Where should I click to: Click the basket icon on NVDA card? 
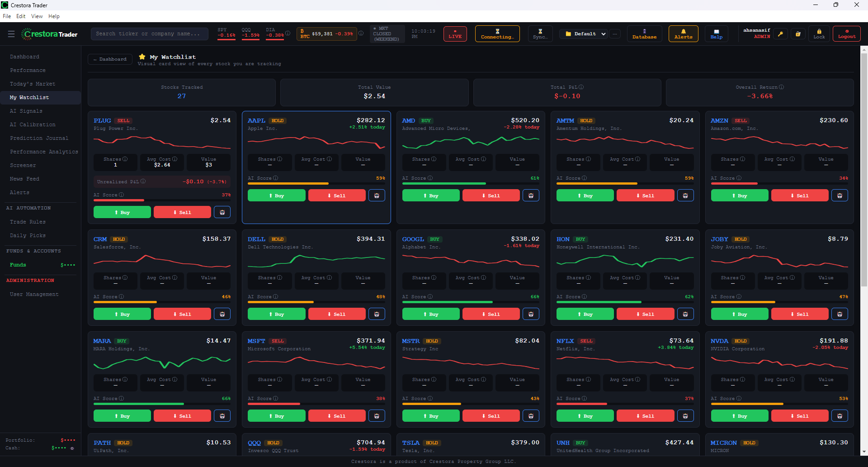(840, 416)
